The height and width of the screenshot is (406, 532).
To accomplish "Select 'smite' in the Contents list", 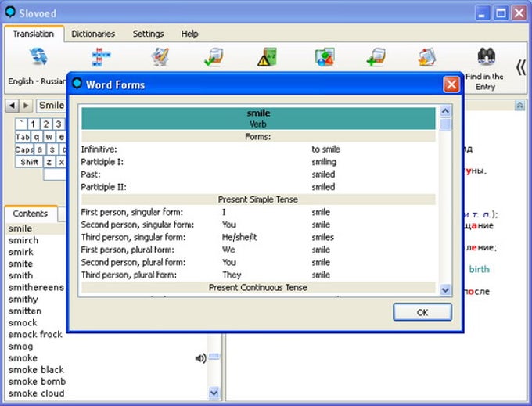I will coord(20,264).
